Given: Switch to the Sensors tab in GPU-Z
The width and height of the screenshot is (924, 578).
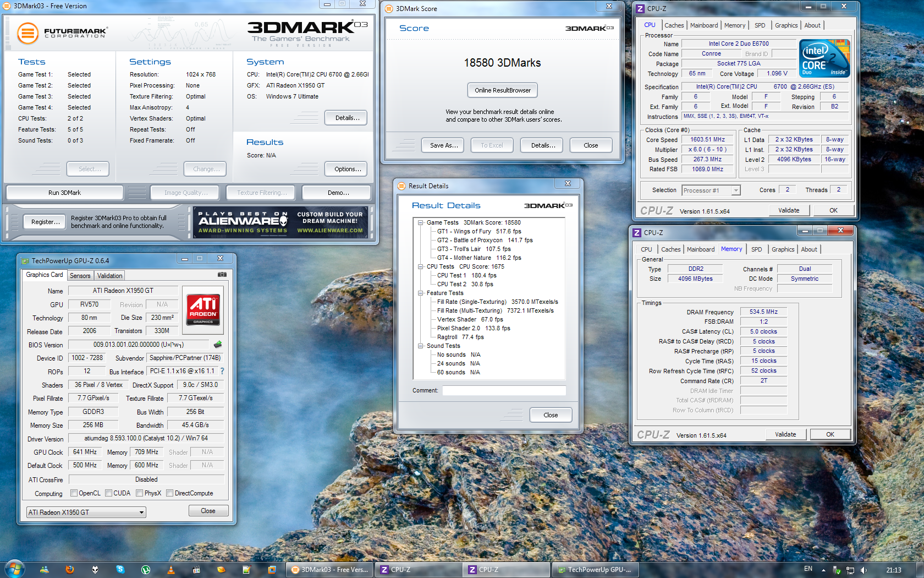Looking at the screenshot, I should [80, 276].
